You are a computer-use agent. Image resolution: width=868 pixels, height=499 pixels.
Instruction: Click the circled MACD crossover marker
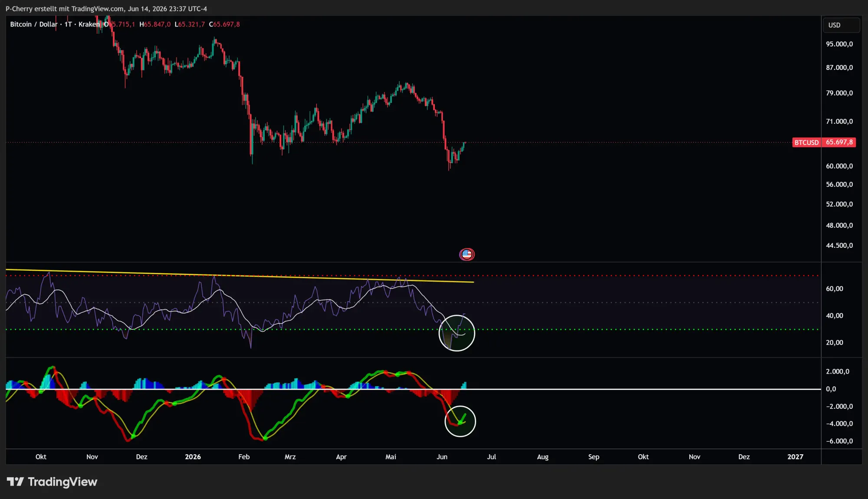click(460, 421)
